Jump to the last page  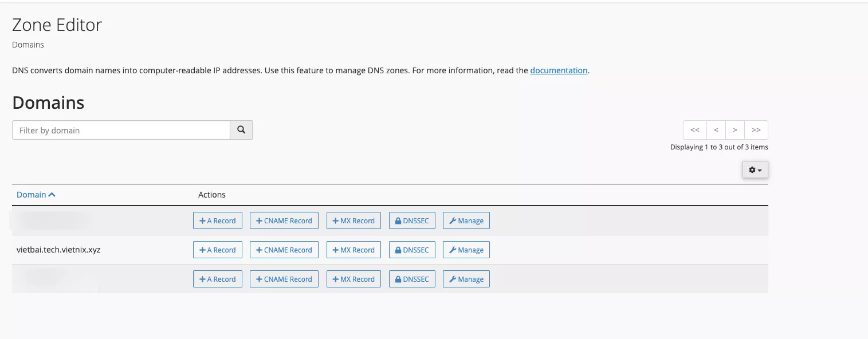756,130
